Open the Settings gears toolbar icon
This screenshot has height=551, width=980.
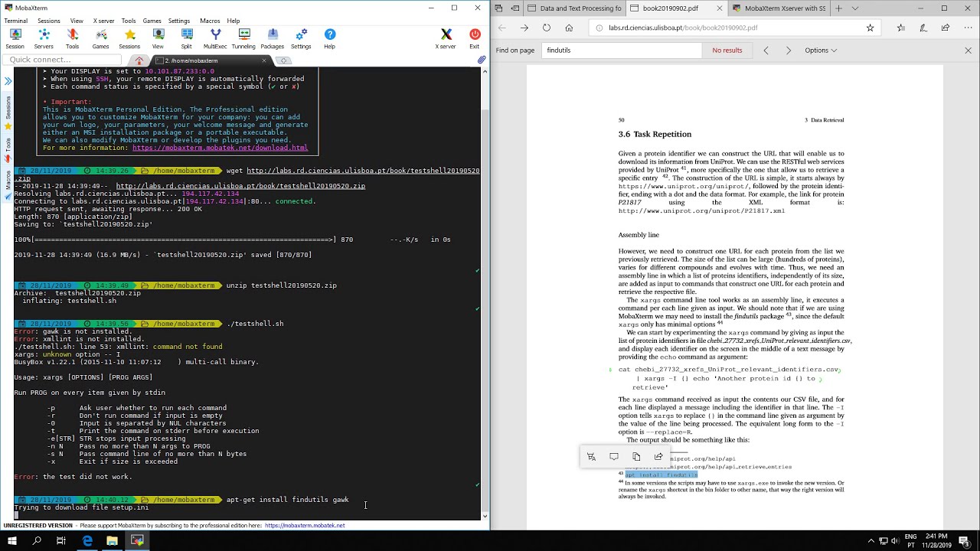coord(301,39)
